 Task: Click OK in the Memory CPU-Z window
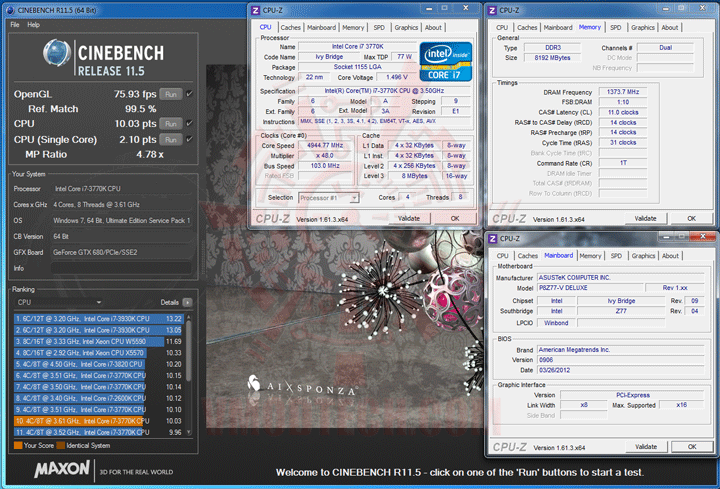pyautogui.click(x=692, y=219)
